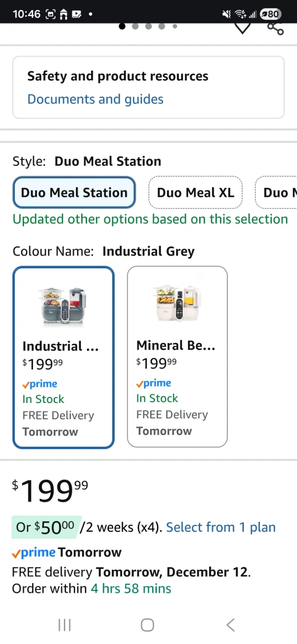The width and height of the screenshot is (297, 644).
Task: Select Industrial Grey colour option
Action: tap(63, 357)
